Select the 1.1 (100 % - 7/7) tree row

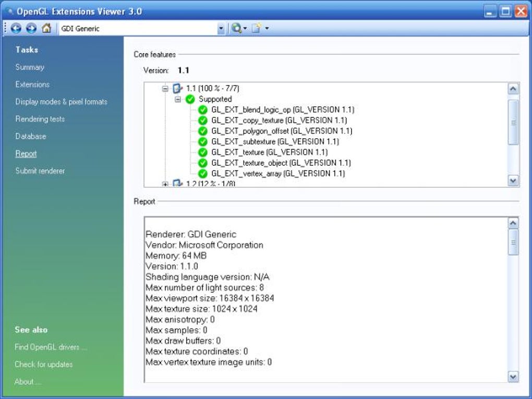(x=213, y=89)
